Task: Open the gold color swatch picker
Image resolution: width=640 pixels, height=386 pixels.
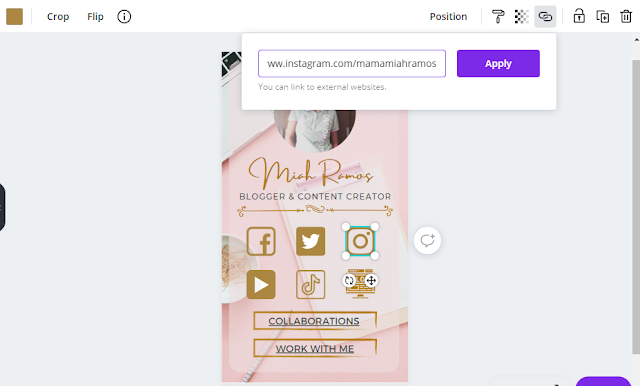Action: 14,17
